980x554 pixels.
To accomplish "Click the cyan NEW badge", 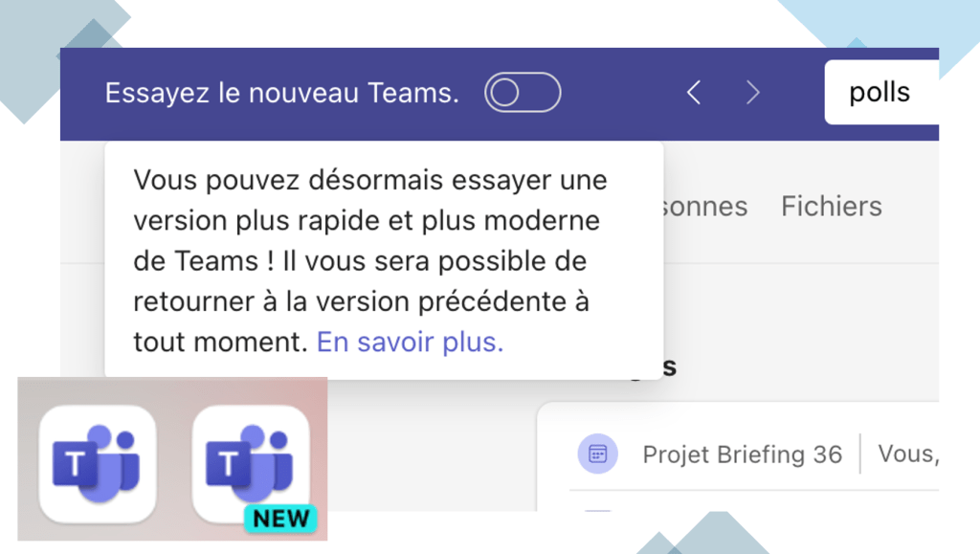I will pos(280,519).
